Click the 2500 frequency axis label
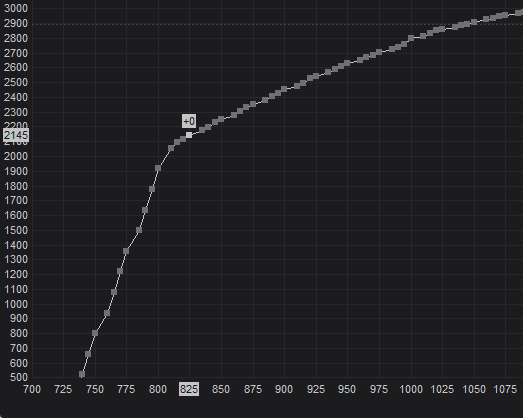This screenshot has height=418, width=523. [x=16, y=82]
